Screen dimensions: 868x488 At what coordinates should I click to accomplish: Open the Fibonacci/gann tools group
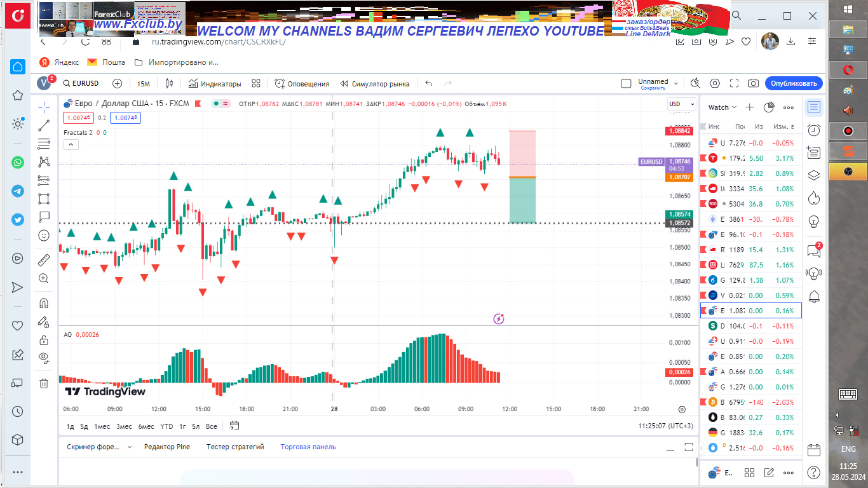coord(44,144)
